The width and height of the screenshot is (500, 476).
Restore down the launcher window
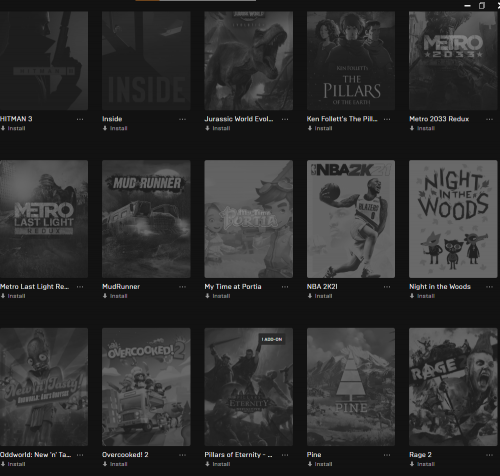click(482, 6)
